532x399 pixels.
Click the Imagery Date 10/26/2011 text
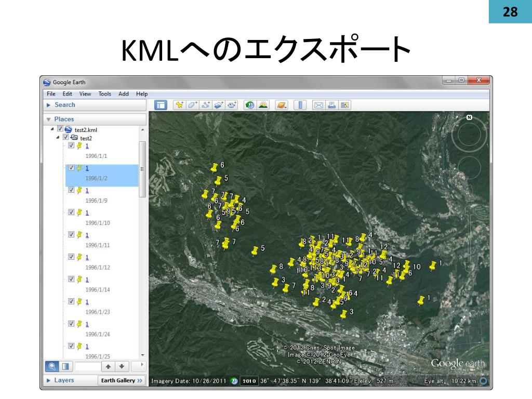click(x=189, y=381)
